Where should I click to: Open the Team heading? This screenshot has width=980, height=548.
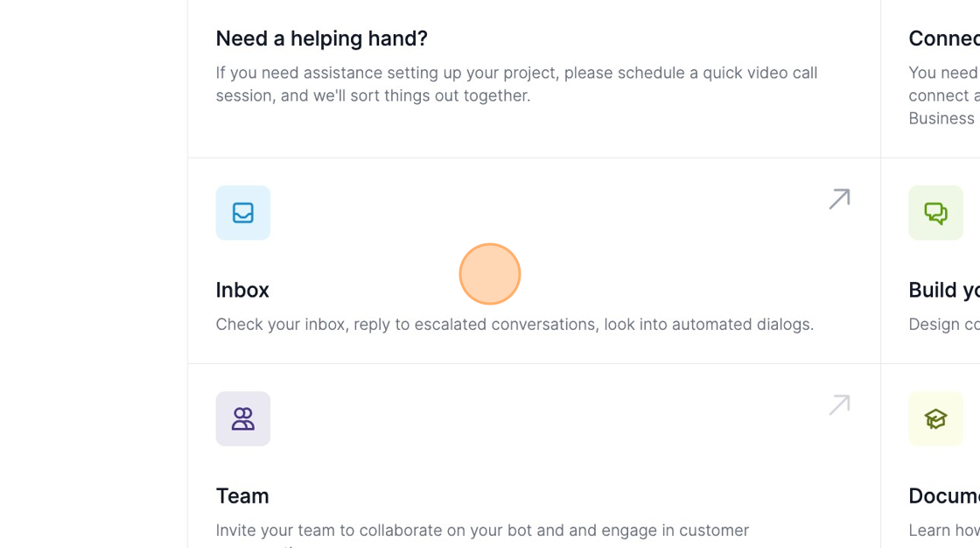click(x=242, y=496)
